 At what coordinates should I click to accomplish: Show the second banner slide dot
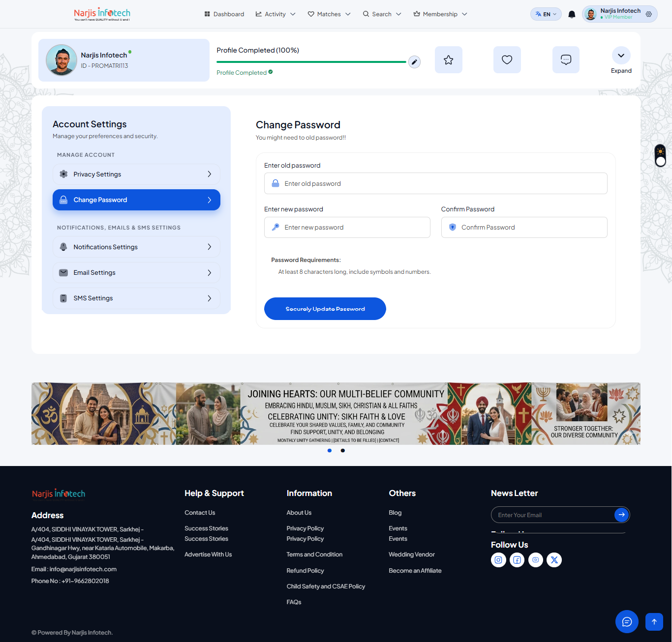(343, 450)
